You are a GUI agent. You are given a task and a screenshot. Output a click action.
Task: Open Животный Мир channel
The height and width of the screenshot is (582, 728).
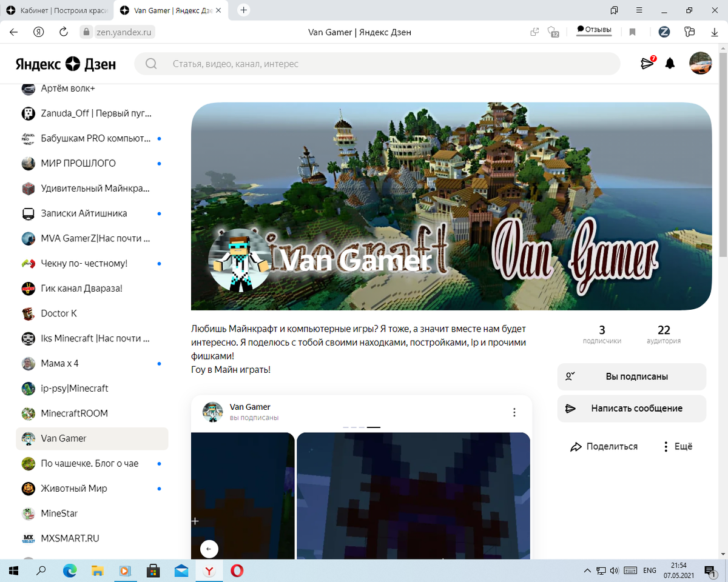[92, 489]
